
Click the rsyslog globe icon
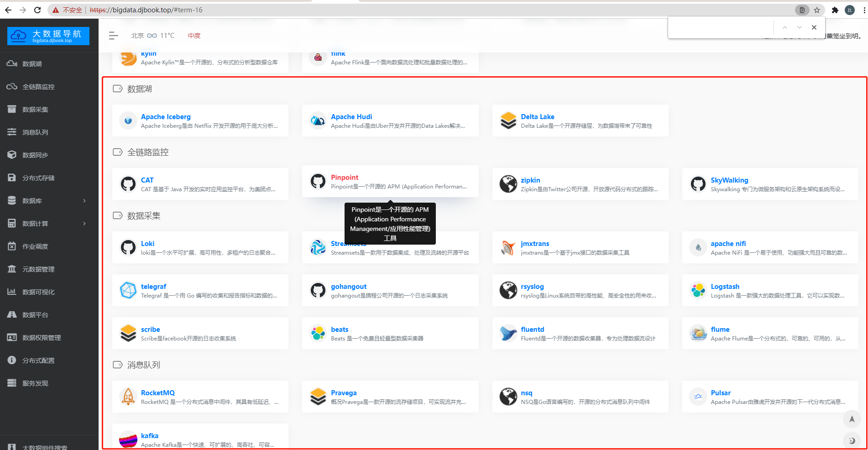click(508, 291)
